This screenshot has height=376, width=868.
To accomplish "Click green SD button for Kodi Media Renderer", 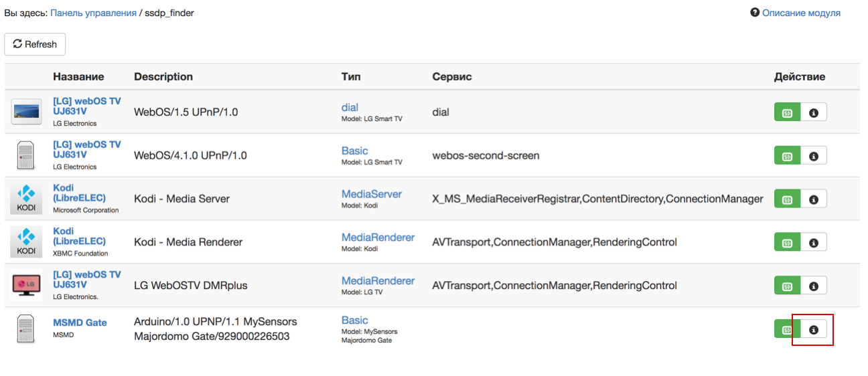I will [788, 243].
